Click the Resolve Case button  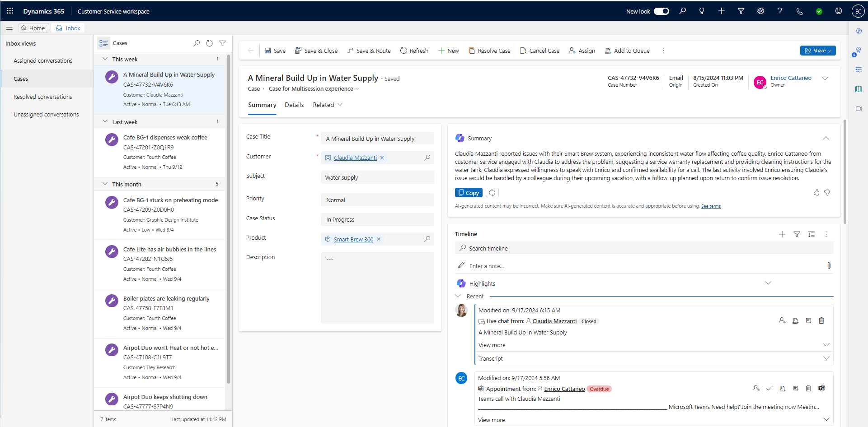pyautogui.click(x=490, y=50)
